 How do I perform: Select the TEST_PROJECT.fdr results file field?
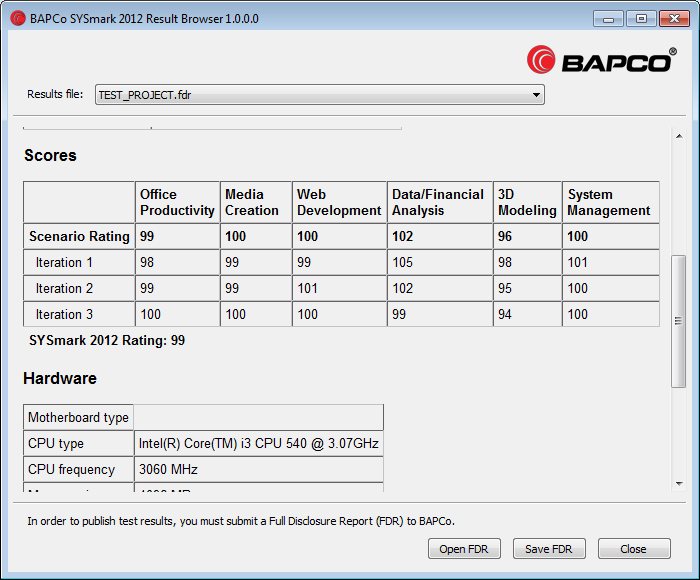(310, 95)
